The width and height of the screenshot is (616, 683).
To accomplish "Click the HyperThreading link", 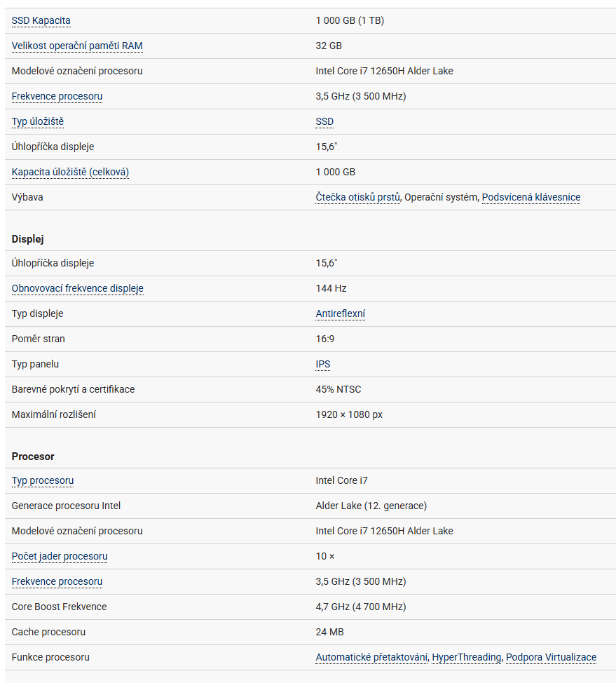I will [x=467, y=657].
